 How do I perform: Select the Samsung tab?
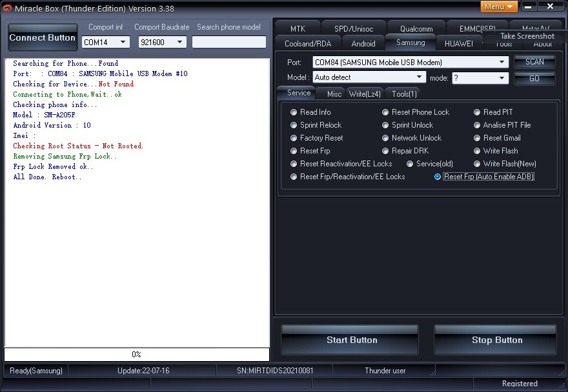pyautogui.click(x=411, y=43)
